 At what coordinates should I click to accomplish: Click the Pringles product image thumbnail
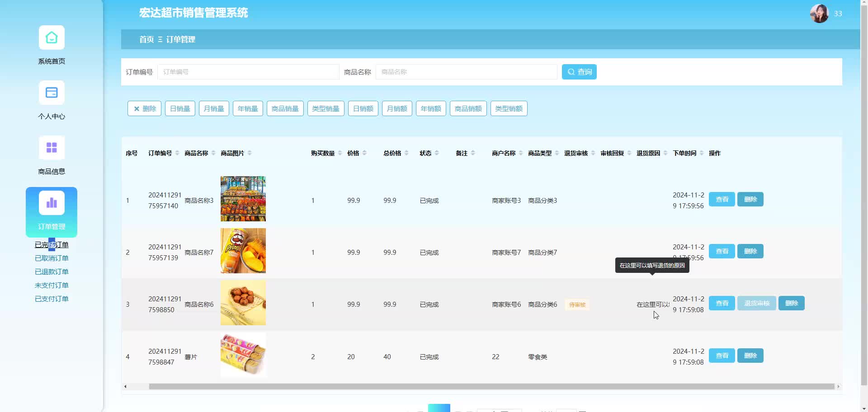243,251
